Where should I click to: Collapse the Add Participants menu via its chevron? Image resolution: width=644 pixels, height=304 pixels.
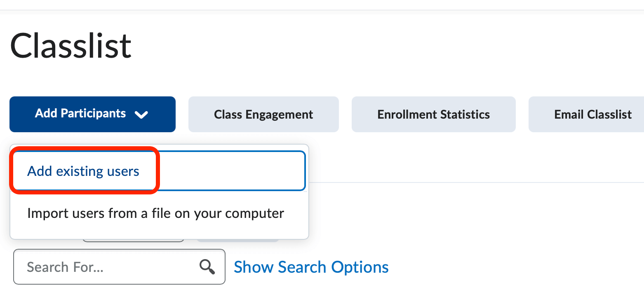[142, 115]
